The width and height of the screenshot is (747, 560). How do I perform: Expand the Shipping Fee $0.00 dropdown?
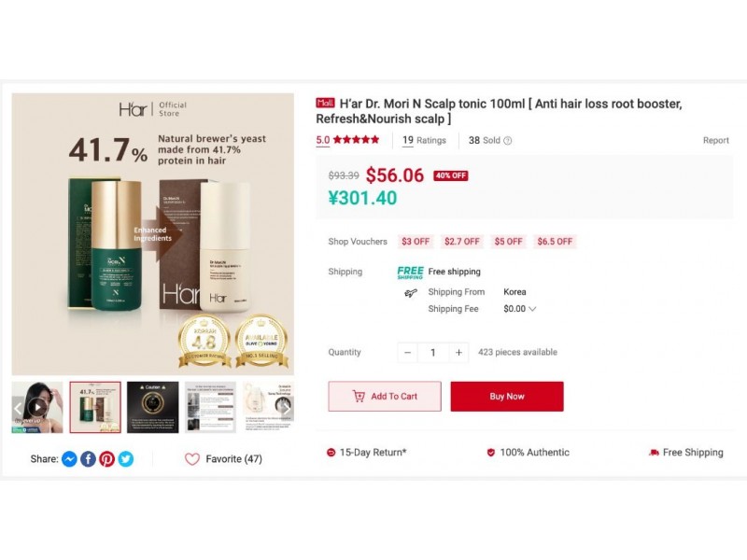coord(520,309)
